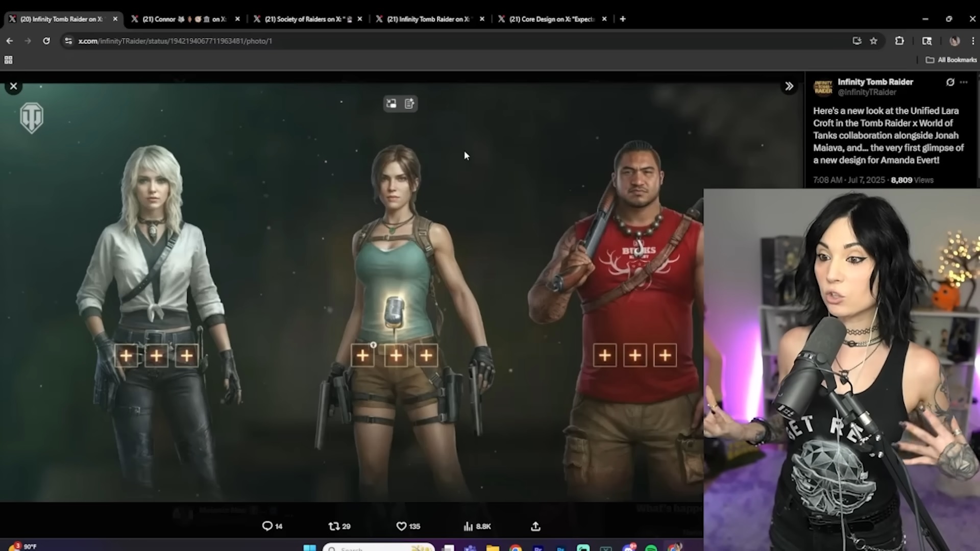Click the Grok icon on the tweet

coord(950,82)
